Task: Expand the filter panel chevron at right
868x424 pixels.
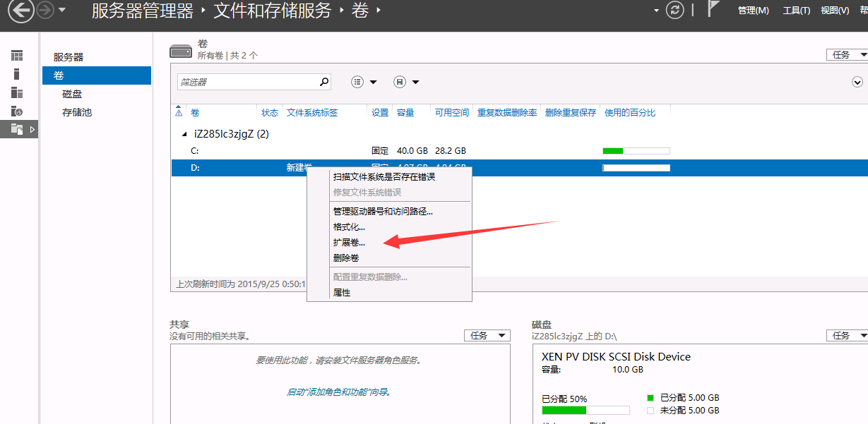Action: [857, 82]
